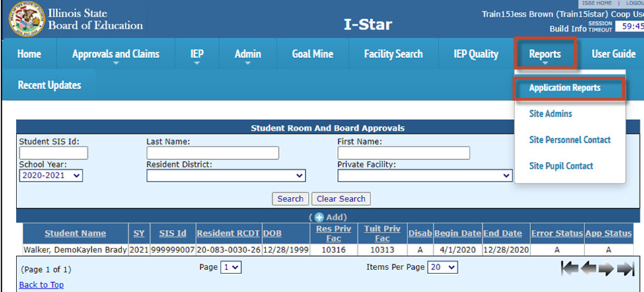Sort by SY column header
The width and height of the screenshot is (644, 292).
click(x=139, y=234)
